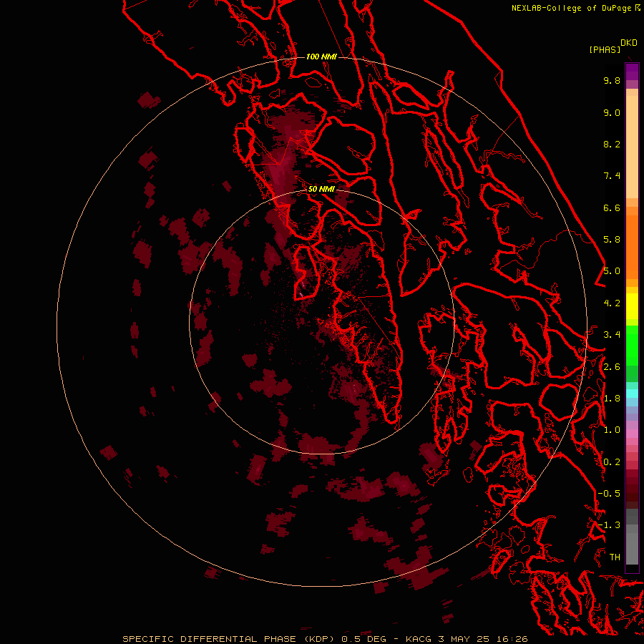Screen dimensions: 644x644
Task: Click the TH label on the color scale
Action: (x=615, y=557)
